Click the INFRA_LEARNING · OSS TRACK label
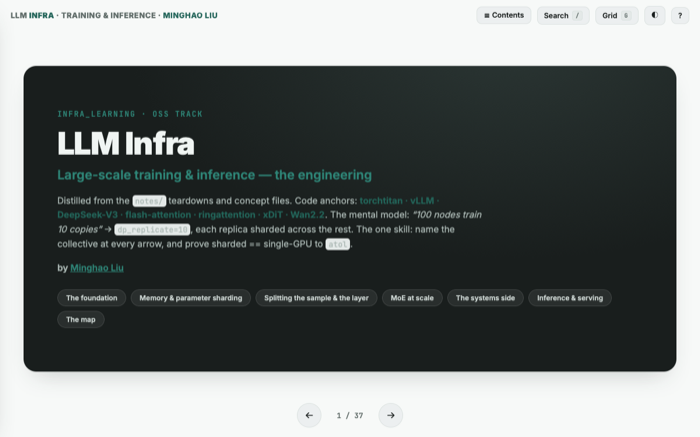This screenshot has height=437, width=700. click(130, 114)
